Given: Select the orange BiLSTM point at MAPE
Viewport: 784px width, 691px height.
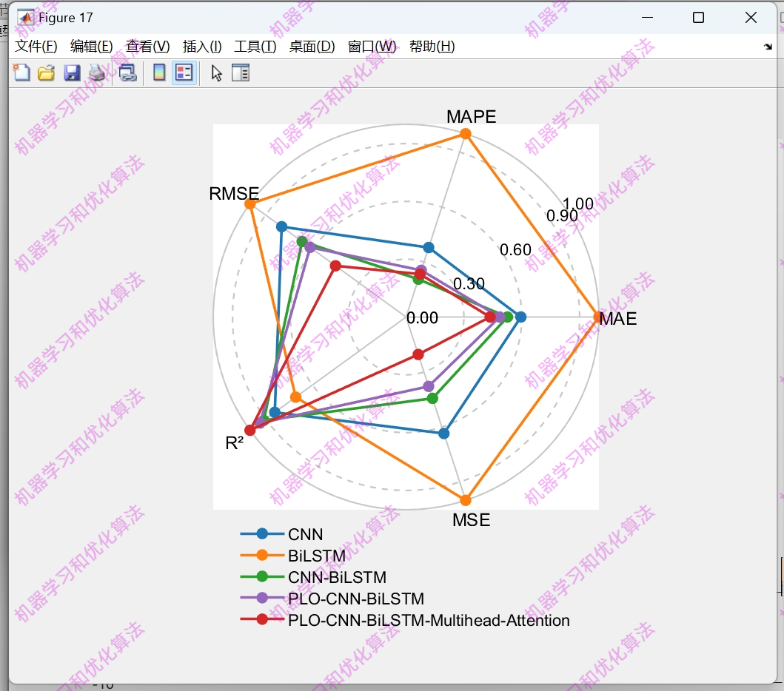Looking at the screenshot, I should (466, 134).
